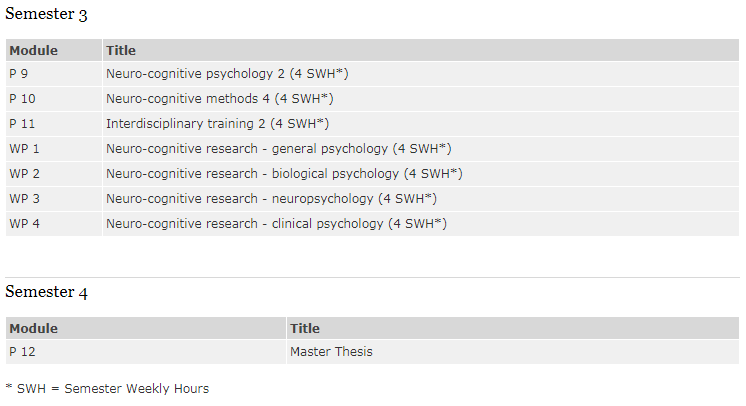Click the Semester 4 heading
The height and width of the screenshot is (406, 746).
[46, 292]
